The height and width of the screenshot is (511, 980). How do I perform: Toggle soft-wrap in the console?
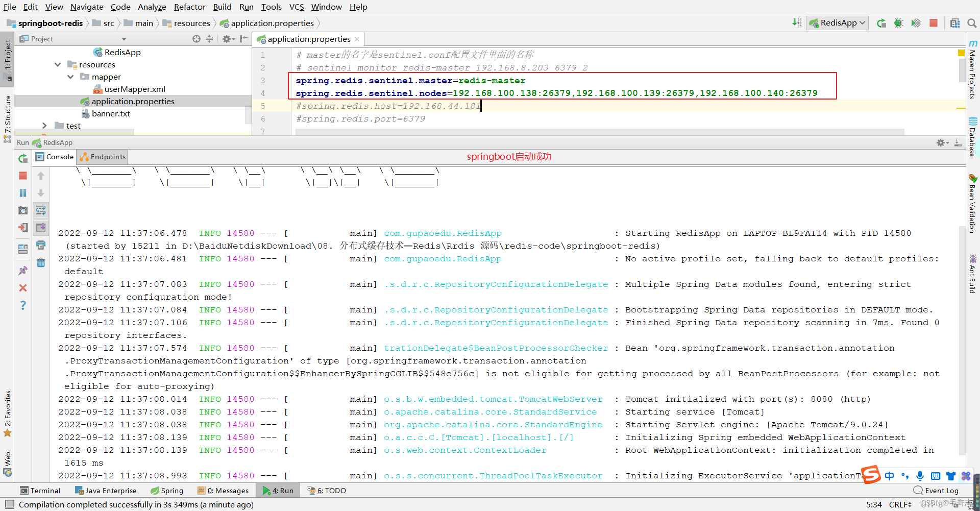(41, 210)
